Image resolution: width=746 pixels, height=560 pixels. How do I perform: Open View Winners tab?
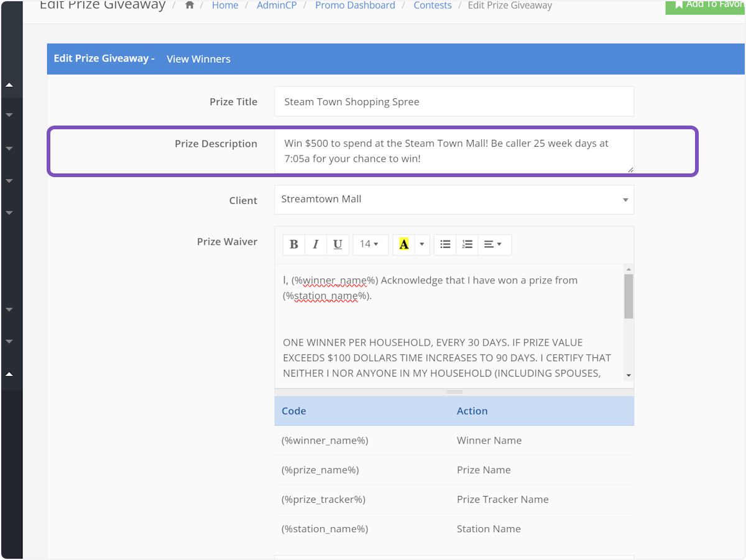[198, 59]
